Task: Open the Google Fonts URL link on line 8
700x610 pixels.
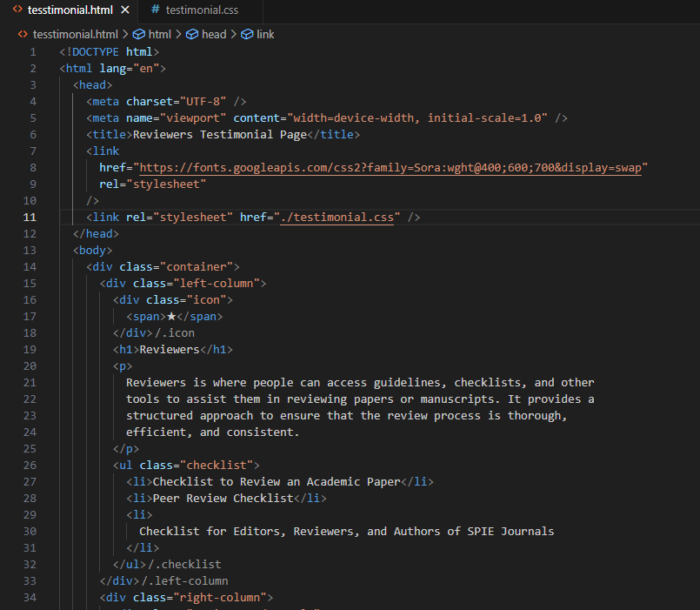Action: 390,168
